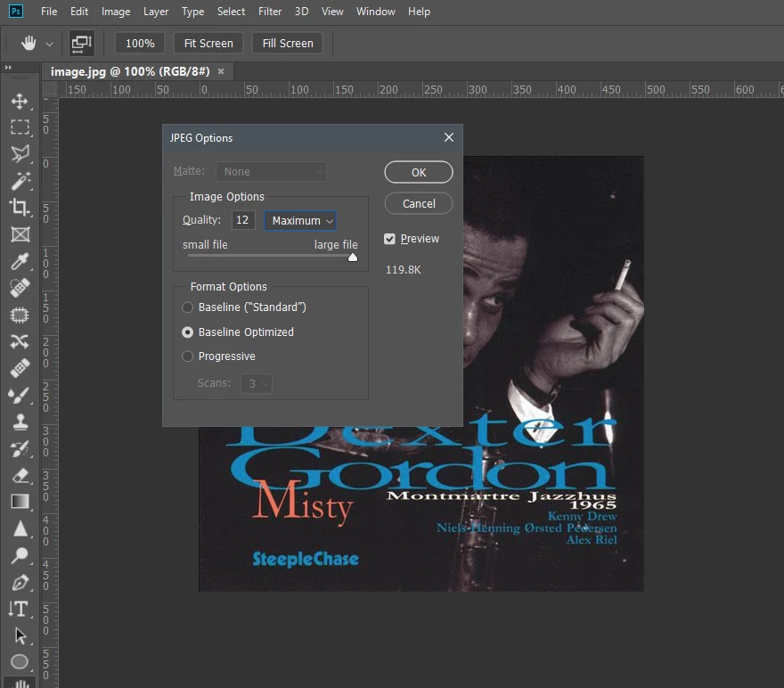
Task: Select the Move tool
Action: click(x=20, y=101)
